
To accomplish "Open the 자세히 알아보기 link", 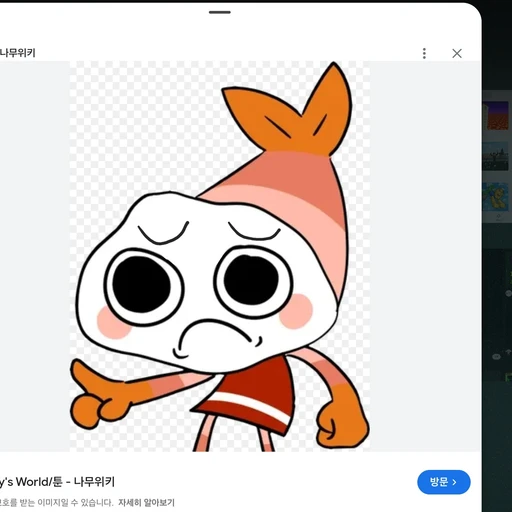I will click(x=146, y=502).
